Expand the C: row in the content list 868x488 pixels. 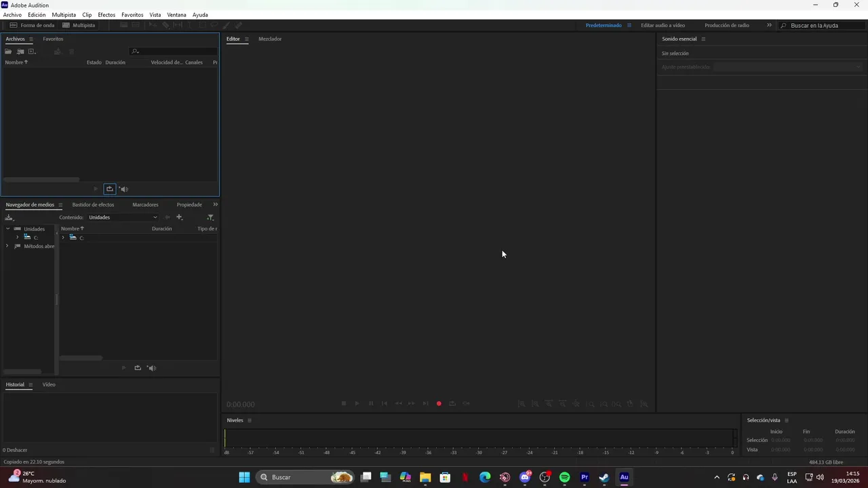pos(63,237)
